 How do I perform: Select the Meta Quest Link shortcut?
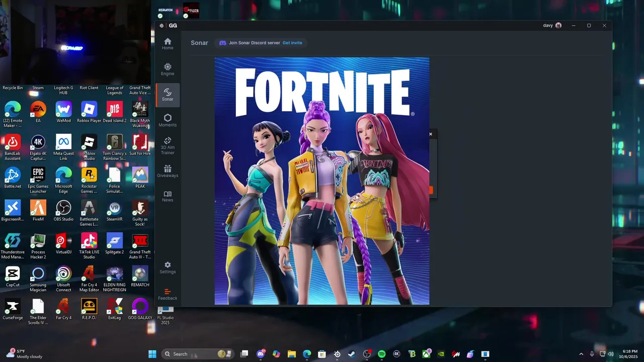63,147
